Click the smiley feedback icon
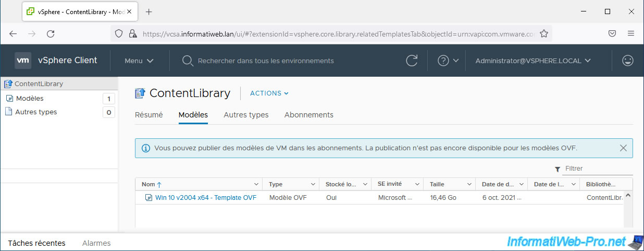This screenshot has height=251, width=644. click(627, 61)
